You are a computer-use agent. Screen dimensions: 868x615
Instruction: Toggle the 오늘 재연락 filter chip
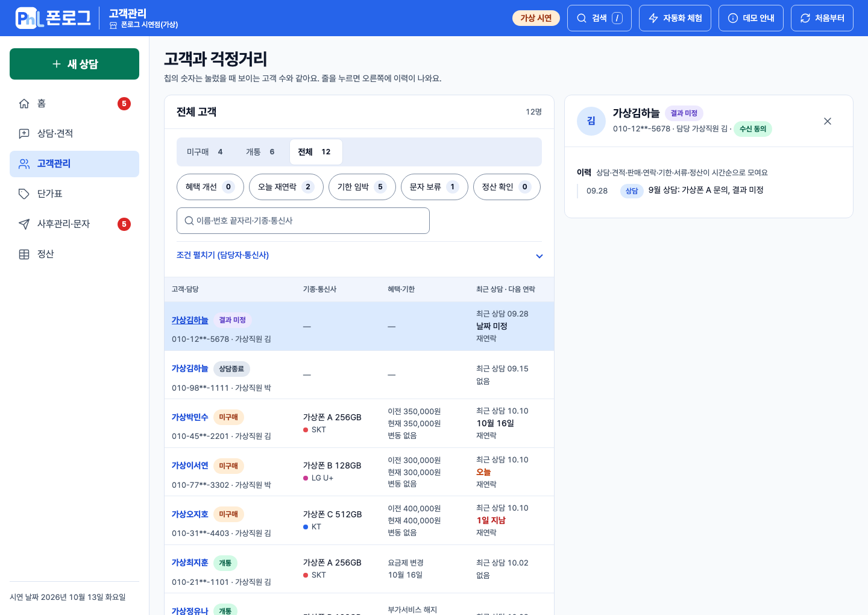point(286,187)
